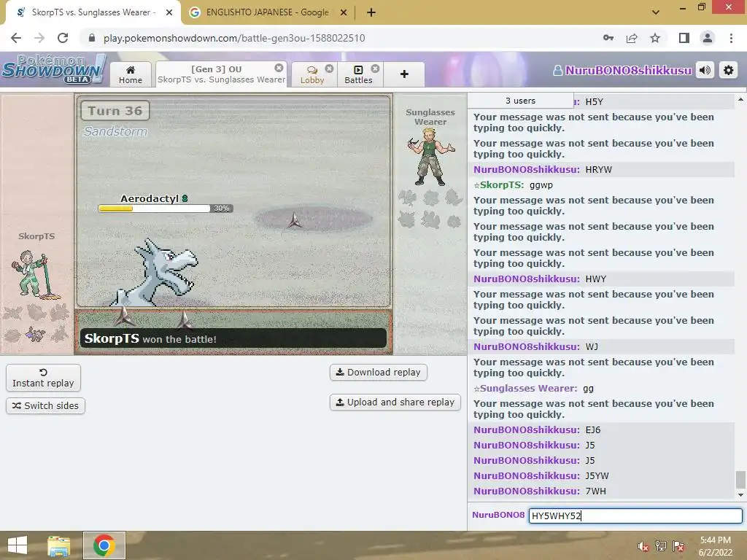Click chat message 7WH
This screenshot has height=560, width=747.
(x=595, y=491)
